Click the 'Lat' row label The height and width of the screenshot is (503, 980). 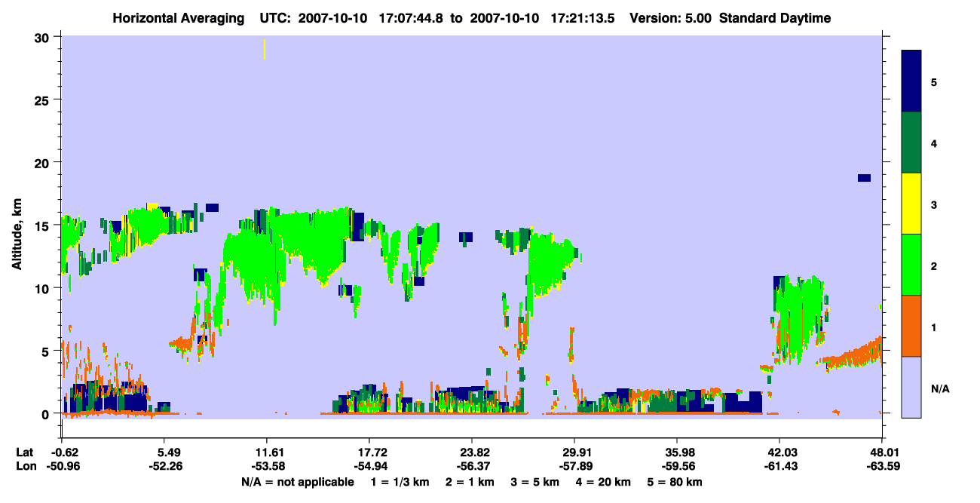coord(24,452)
